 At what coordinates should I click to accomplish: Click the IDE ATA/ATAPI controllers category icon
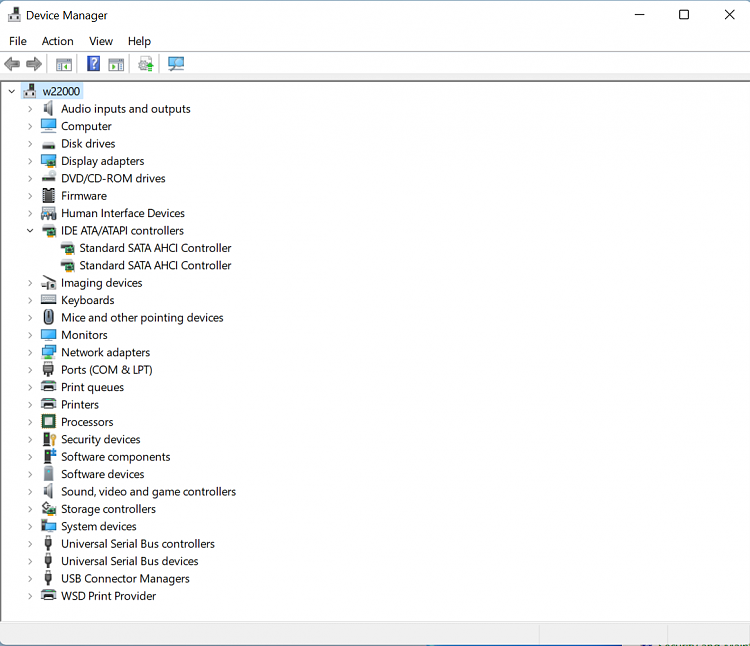coord(49,230)
